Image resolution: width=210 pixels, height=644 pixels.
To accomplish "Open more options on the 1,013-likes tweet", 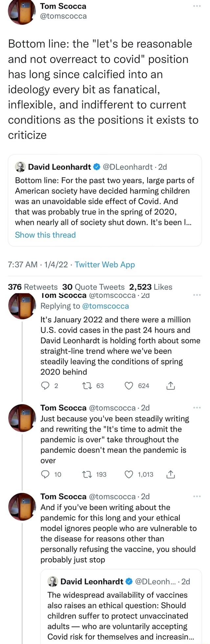I will [197, 407].
